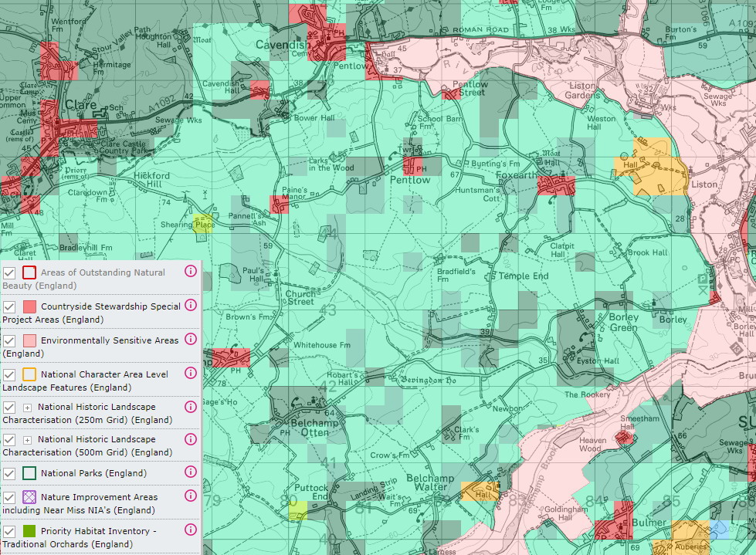Click the dark green National Parks swatch
The width and height of the screenshot is (756, 555).
click(29, 473)
